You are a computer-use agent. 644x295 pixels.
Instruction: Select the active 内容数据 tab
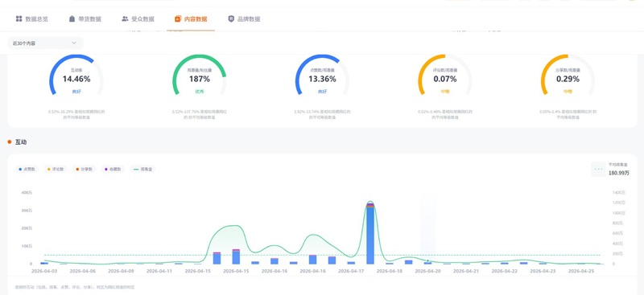[x=191, y=18]
